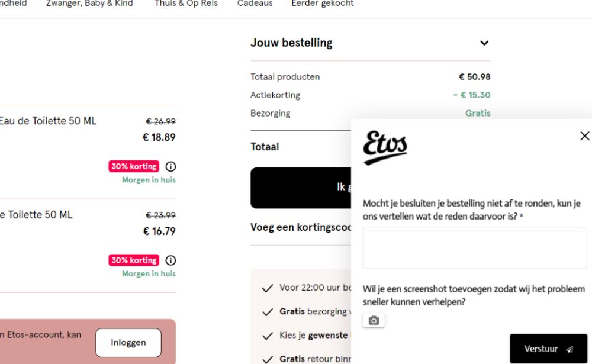Click the feedback reason text field
This screenshot has height=364, width=592.
coord(475,248)
